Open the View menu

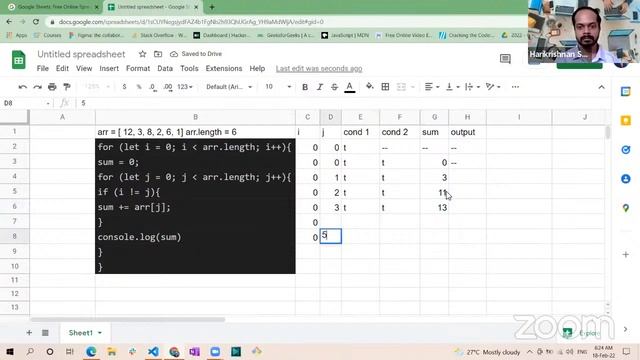[84, 69]
